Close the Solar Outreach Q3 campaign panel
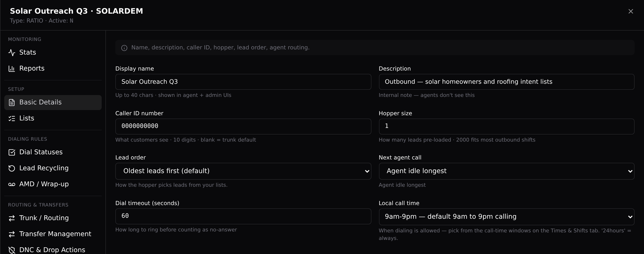644x254 pixels. 631,11
